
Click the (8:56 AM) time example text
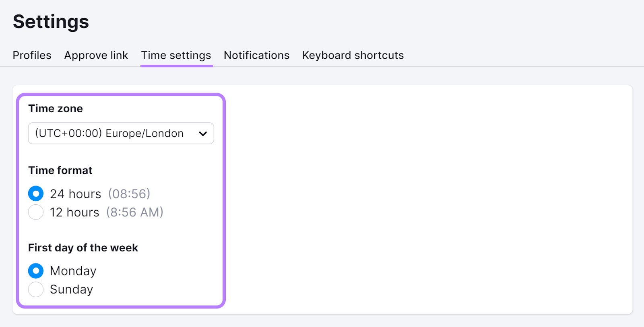135,212
